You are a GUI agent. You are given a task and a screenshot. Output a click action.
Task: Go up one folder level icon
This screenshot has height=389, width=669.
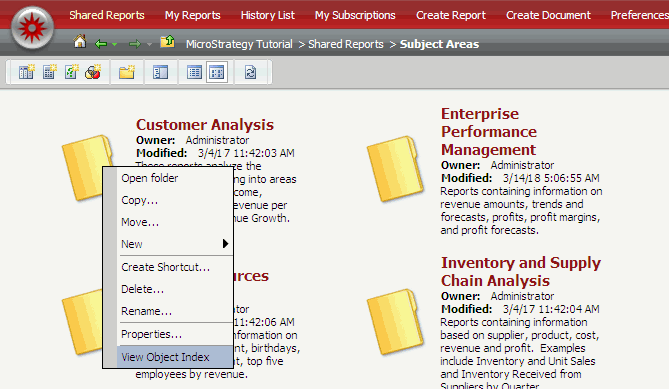(x=168, y=42)
